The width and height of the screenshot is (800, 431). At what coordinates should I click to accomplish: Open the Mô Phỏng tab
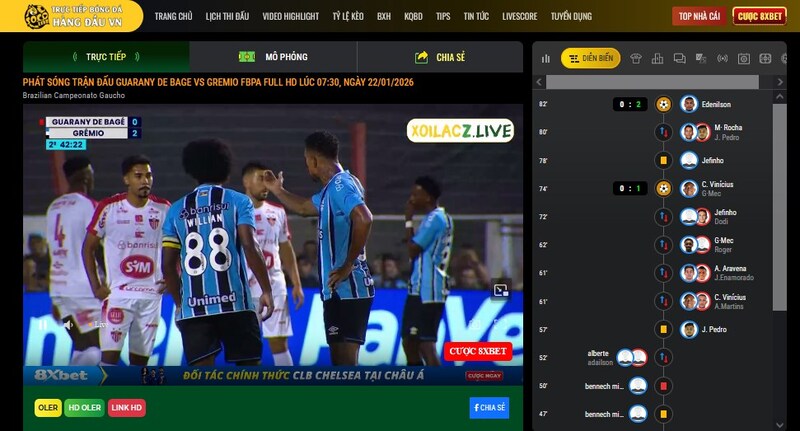coord(272,57)
